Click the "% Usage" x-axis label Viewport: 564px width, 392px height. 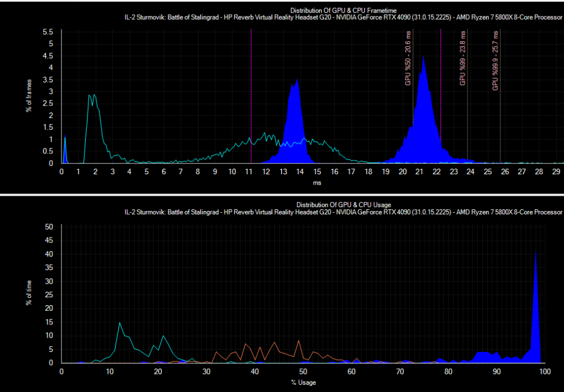(x=303, y=382)
